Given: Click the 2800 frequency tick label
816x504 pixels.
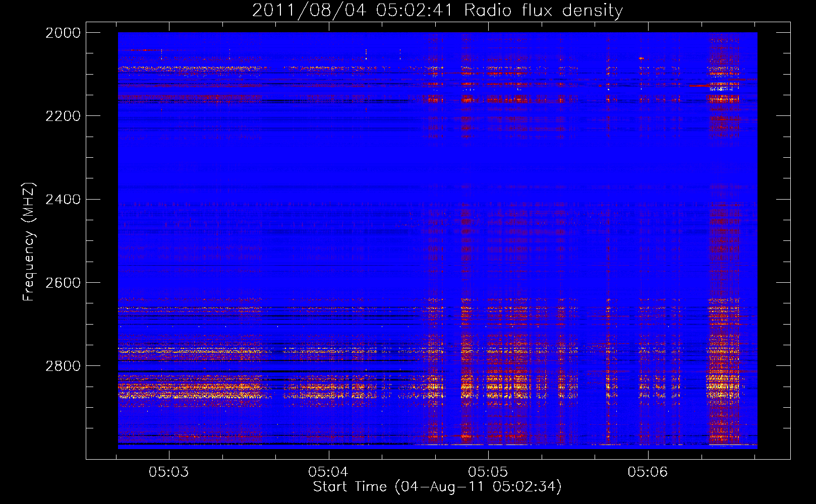Looking at the screenshot, I should tap(63, 366).
